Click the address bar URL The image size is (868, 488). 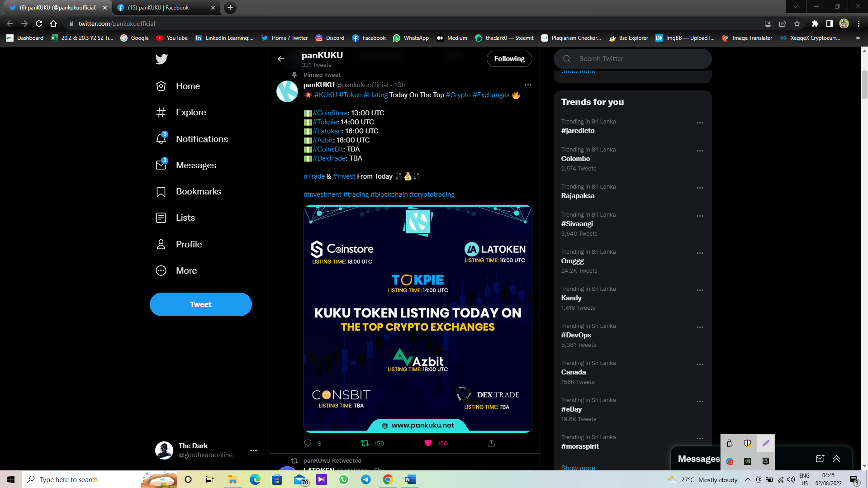[117, 24]
